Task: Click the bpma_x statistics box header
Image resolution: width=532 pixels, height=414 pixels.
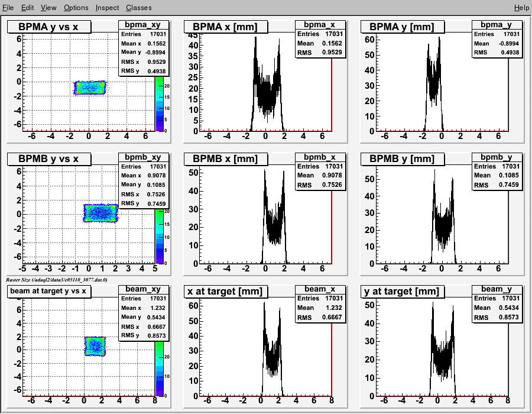Action: click(x=320, y=25)
